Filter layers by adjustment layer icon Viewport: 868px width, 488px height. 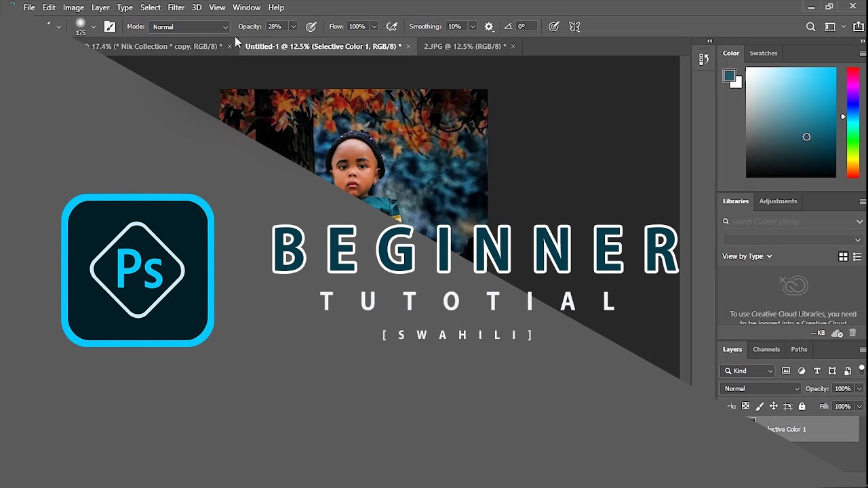click(802, 371)
